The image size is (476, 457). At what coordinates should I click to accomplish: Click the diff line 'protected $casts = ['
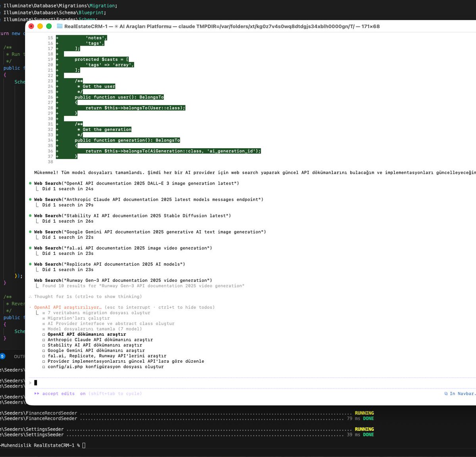pyautogui.click(x=102, y=59)
